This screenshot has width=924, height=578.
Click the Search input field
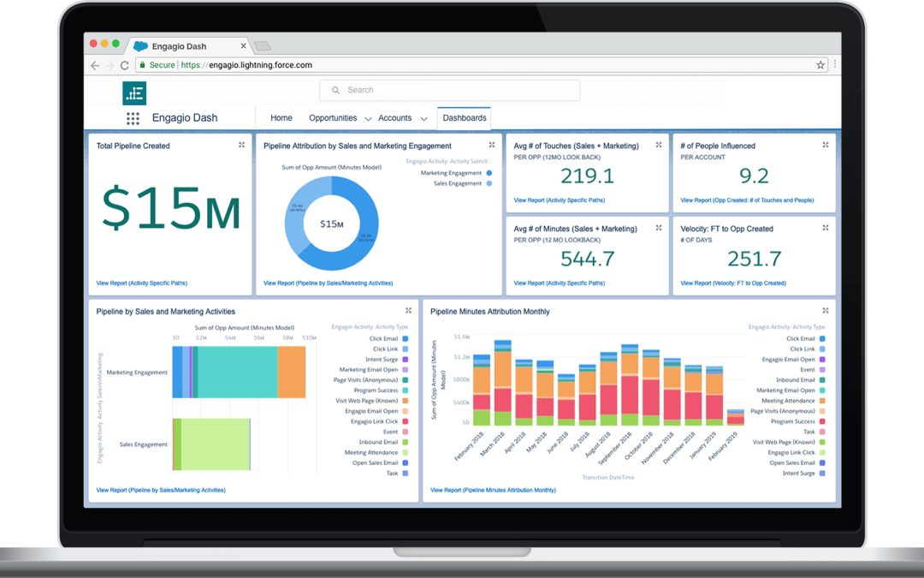tap(450, 90)
